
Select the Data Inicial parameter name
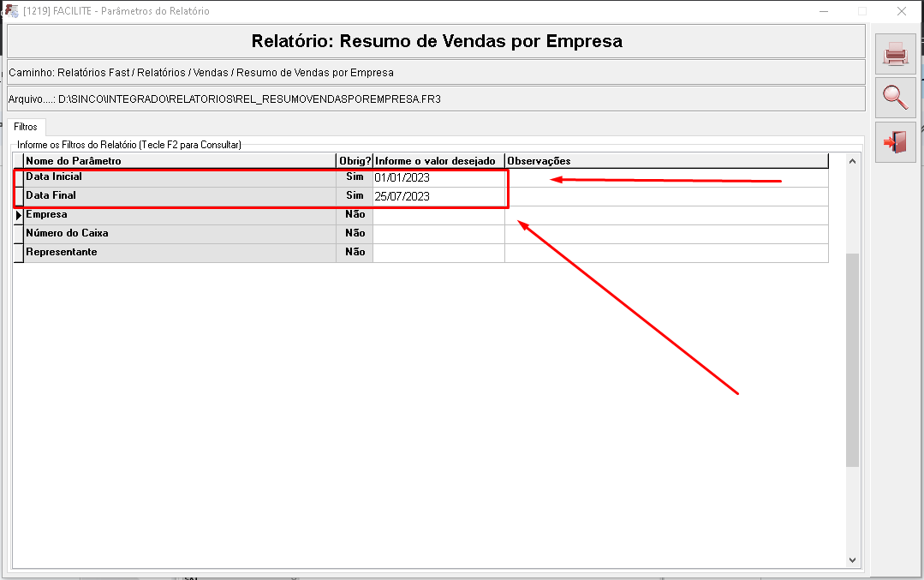(180, 177)
